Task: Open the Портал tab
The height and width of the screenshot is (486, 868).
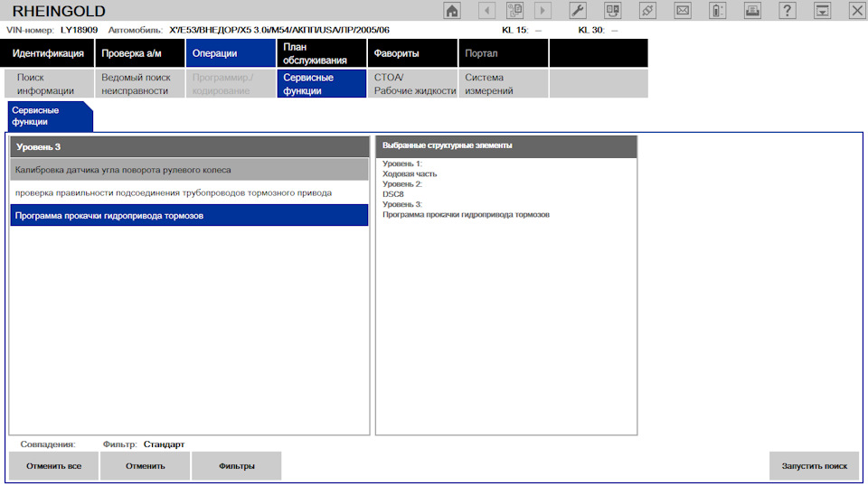Action: 504,53
